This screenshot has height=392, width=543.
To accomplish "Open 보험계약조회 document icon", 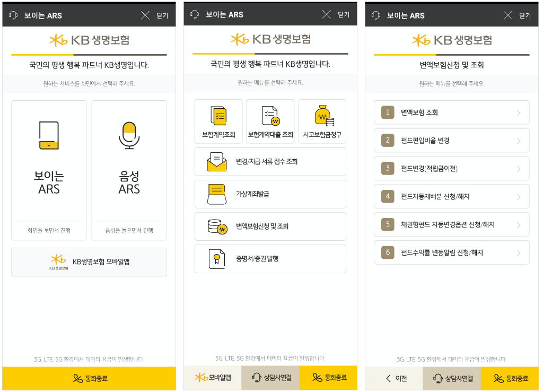I will coord(218,116).
